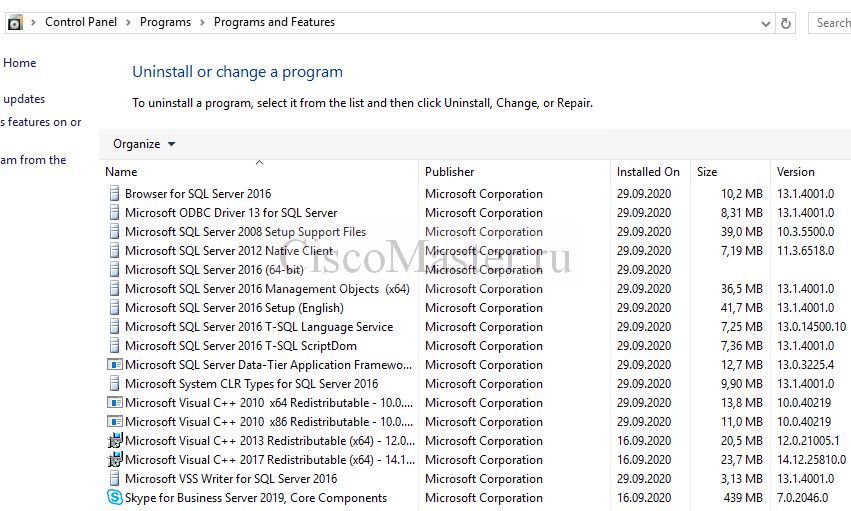Click version 7.0.2046.0 cell
This screenshot has width=851, height=511.
coord(802,497)
